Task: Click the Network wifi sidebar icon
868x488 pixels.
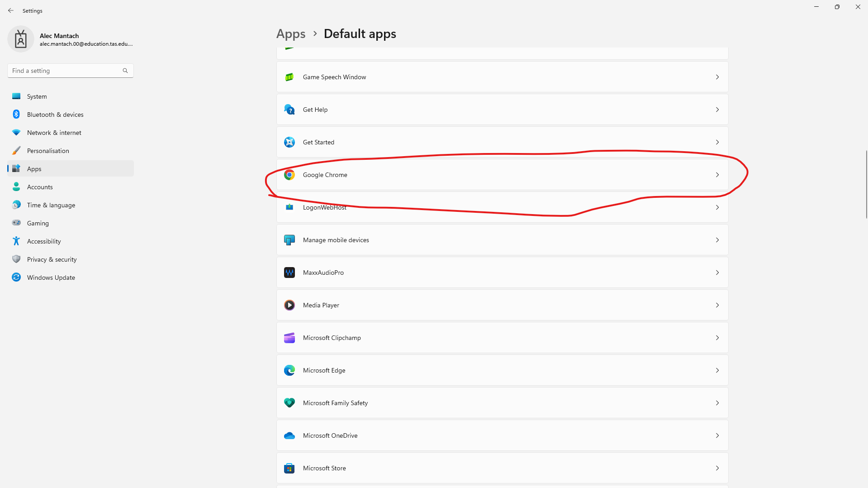Action: tap(16, 133)
